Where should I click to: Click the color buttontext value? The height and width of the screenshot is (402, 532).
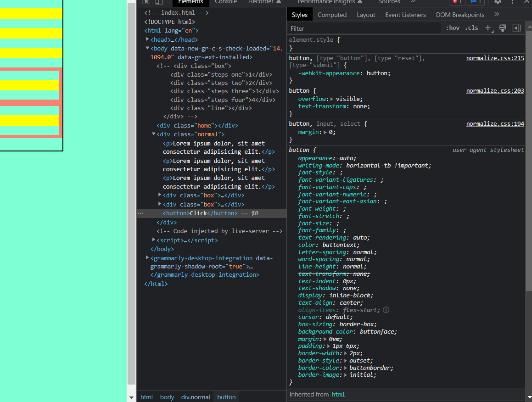pyautogui.click(x=340, y=245)
